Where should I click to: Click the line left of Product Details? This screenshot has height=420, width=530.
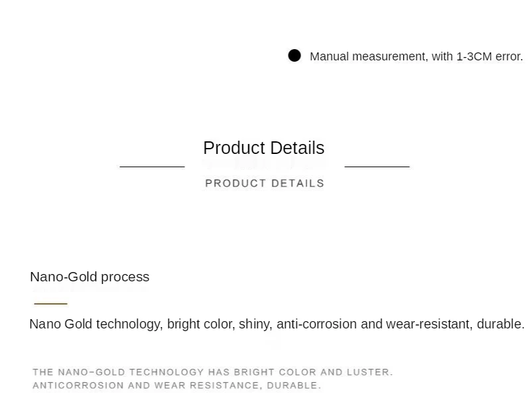pos(152,167)
